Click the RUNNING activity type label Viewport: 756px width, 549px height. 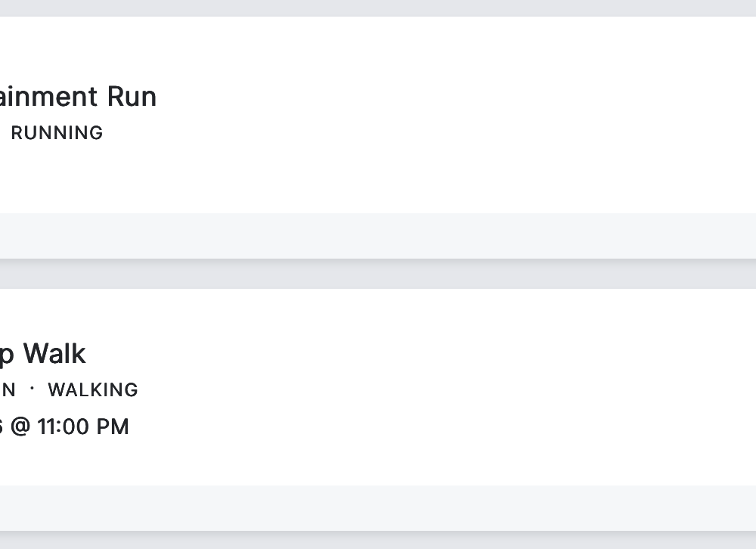pos(57,133)
